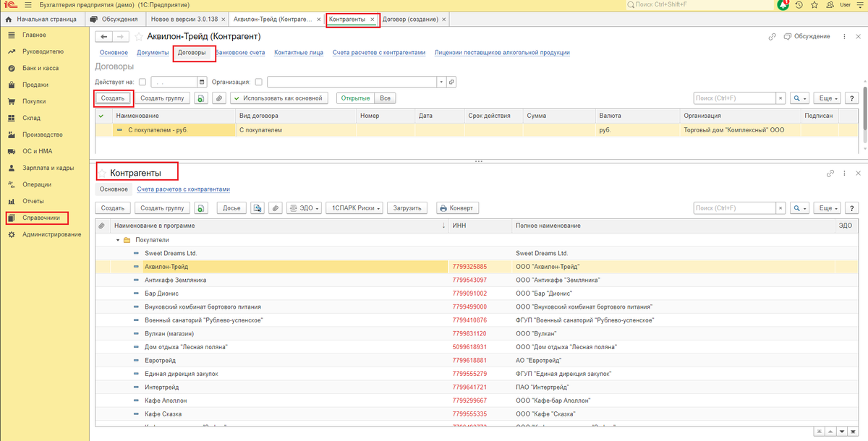Open service settings icon at the far right of the title bar

point(860,5)
